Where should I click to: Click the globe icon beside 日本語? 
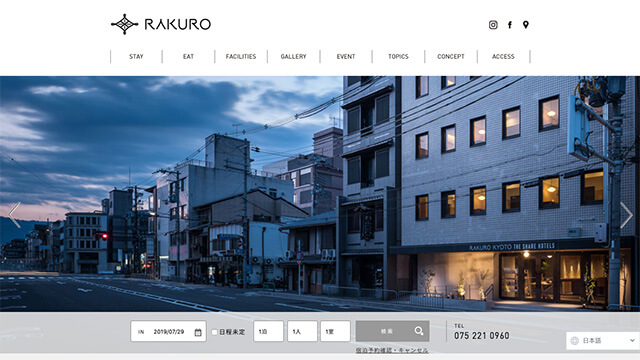pyautogui.click(x=575, y=340)
